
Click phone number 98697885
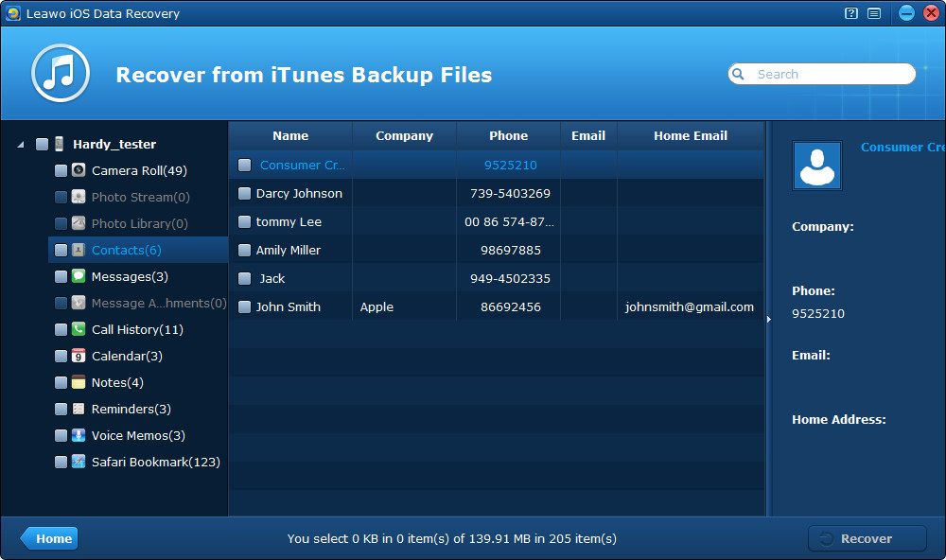click(511, 250)
